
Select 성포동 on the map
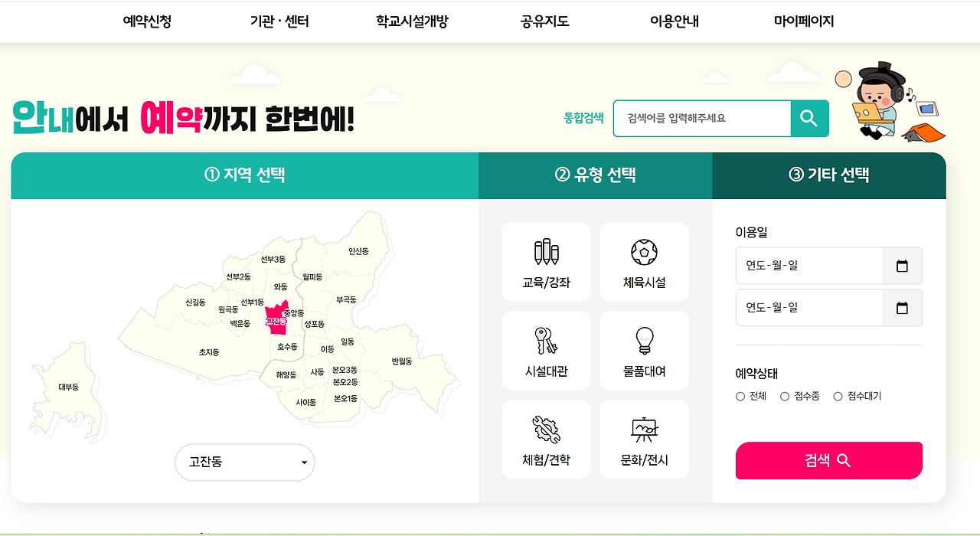[x=315, y=325]
